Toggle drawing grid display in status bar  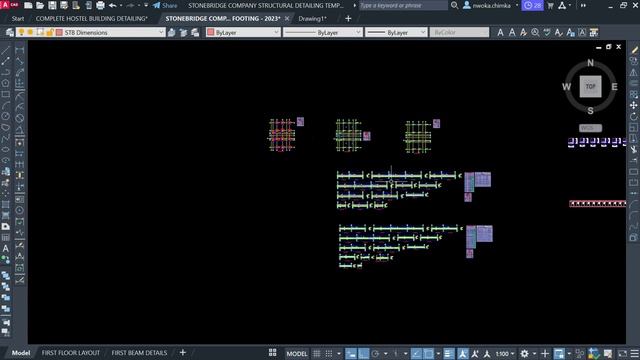coord(316,353)
